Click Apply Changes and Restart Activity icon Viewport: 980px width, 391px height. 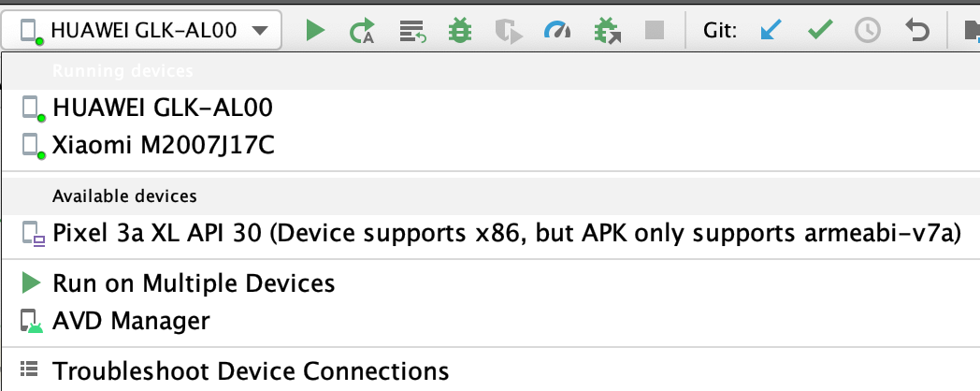coord(362,32)
